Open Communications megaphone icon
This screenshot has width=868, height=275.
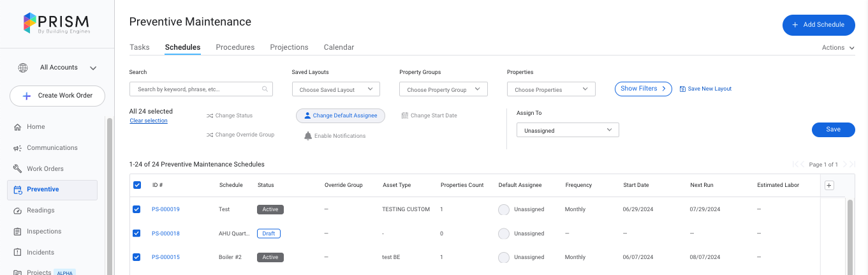(x=18, y=148)
